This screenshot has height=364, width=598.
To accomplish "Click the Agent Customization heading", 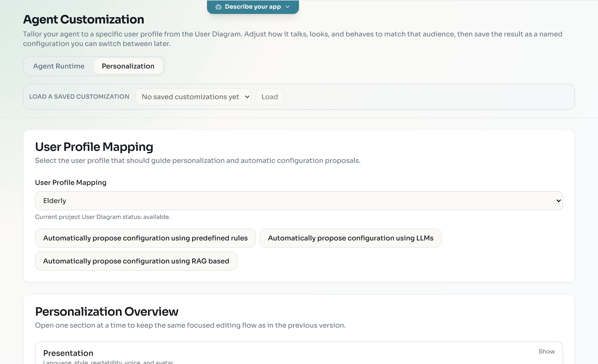I will pos(83,19).
